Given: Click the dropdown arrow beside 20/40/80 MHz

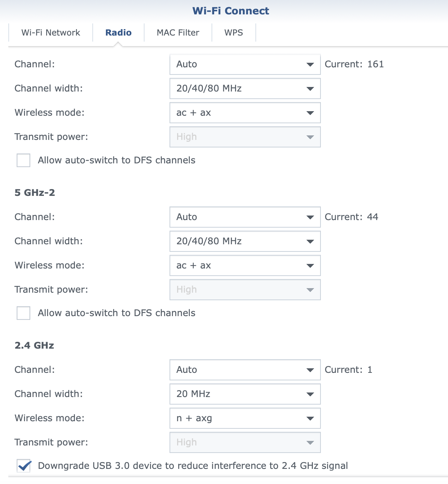Looking at the screenshot, I should (x=310, y=88).
